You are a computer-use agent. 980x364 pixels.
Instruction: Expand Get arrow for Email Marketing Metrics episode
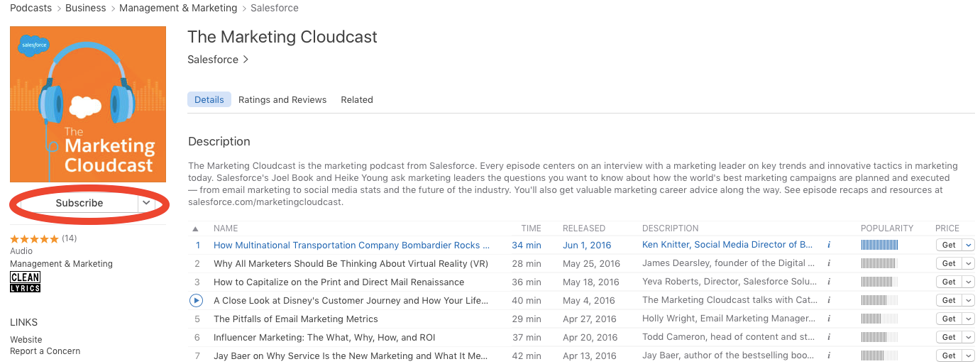(969, 319)
